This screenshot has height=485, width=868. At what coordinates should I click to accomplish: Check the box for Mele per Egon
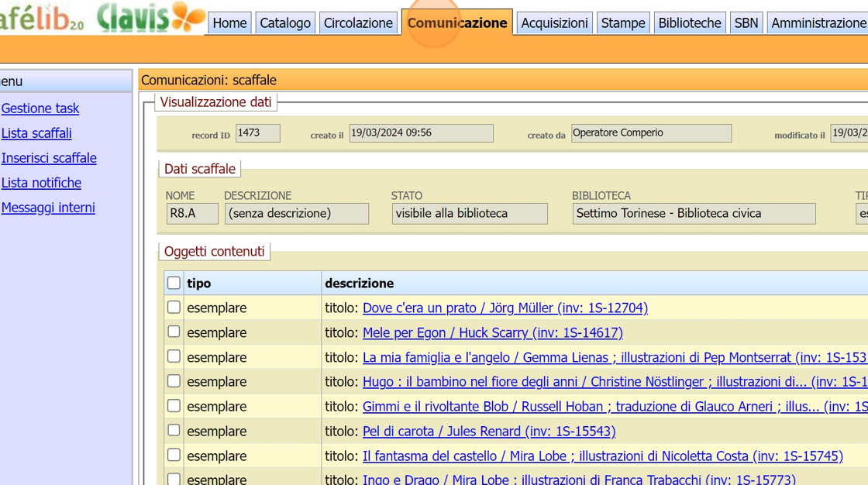point(174,332)
